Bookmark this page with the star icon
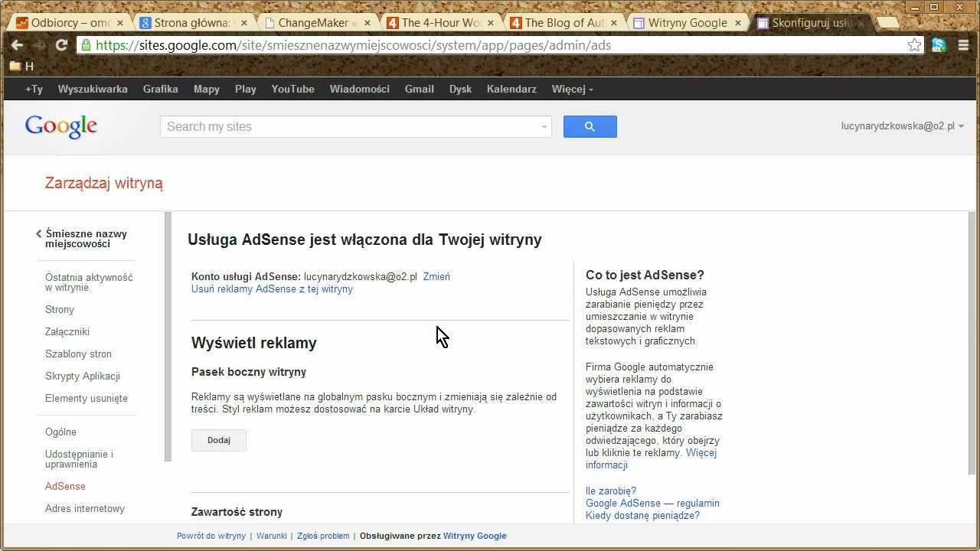 [914, 45]
